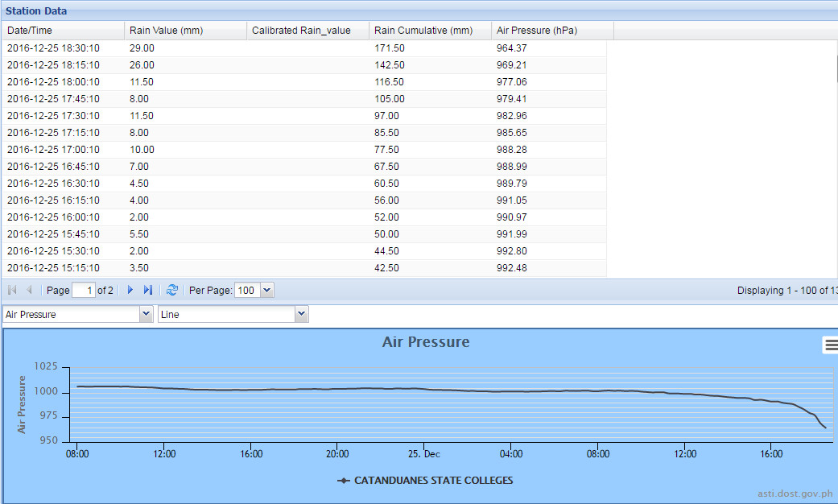Refresh the station data table
Viewport: 838px width, 504px height.
[x=171, y=291]
